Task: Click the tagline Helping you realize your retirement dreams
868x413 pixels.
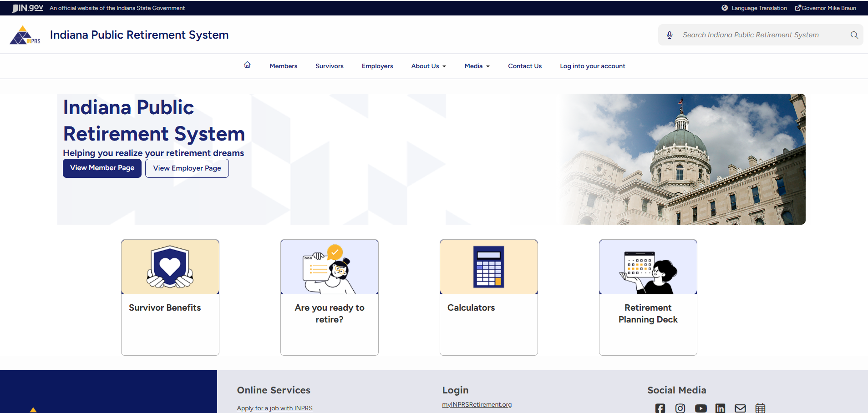Action: (153, 153)
